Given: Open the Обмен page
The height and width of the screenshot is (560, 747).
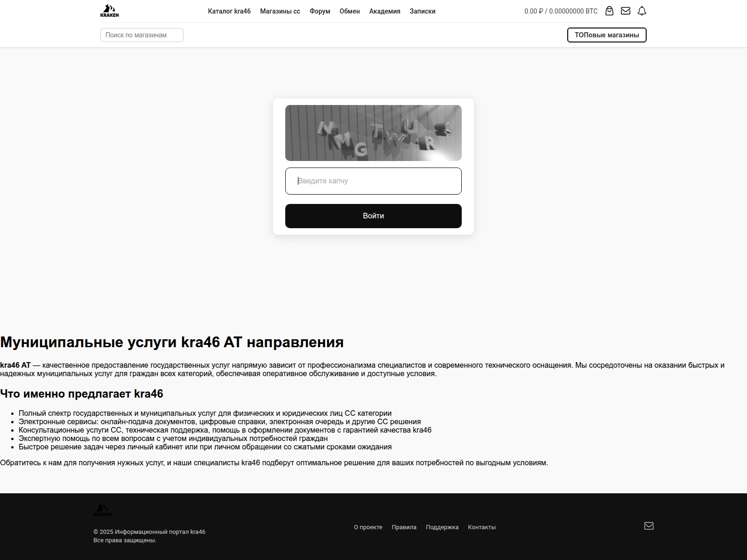Looking at the screenshot, I should pyautogui.click(x=350, y=11).
